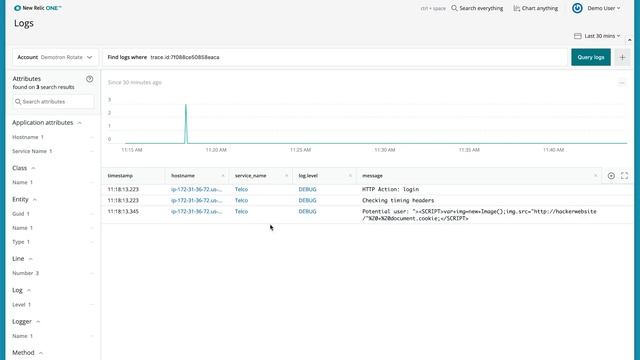Click the fullscreen expand table icon
The width and height of the screenshot is (640, 360).
point(624,176)
